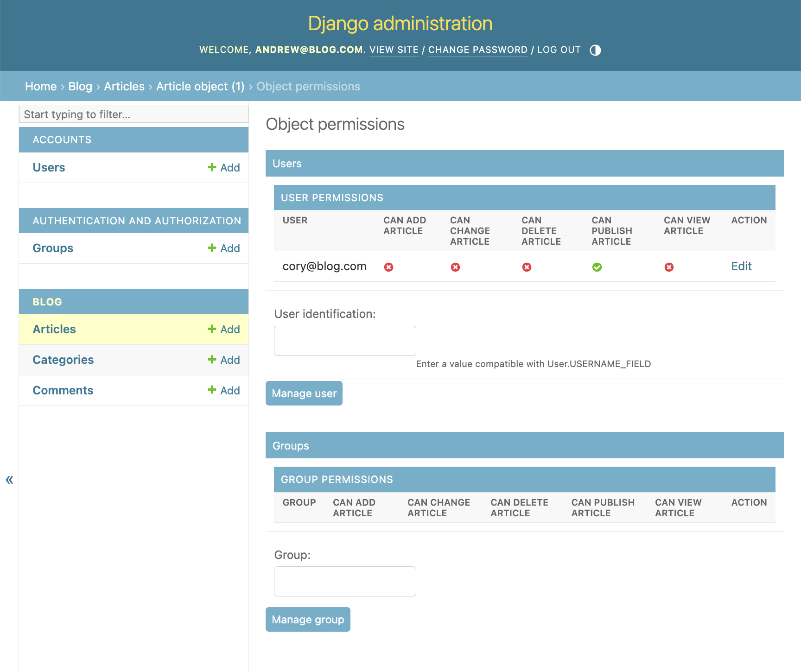Click the red cross under Can delete article
The width and height of the screenshot is (801, 672).
[x=527, y=267]
